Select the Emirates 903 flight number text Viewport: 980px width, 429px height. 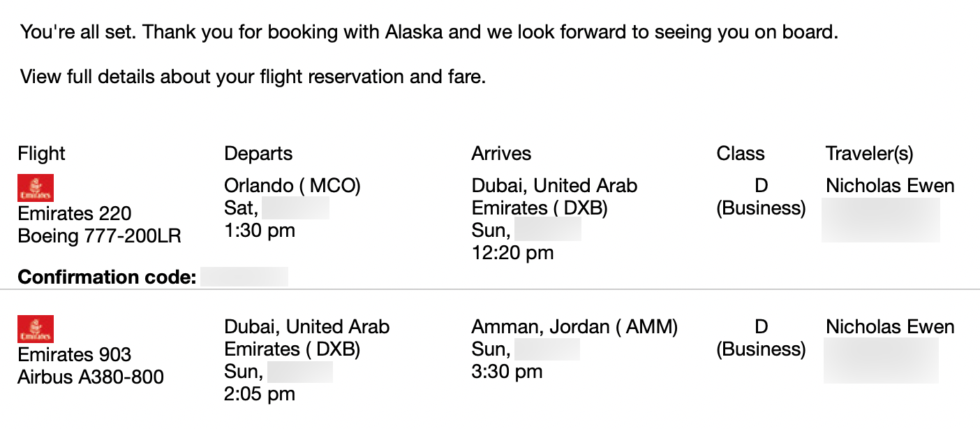[x=75, y=354]
